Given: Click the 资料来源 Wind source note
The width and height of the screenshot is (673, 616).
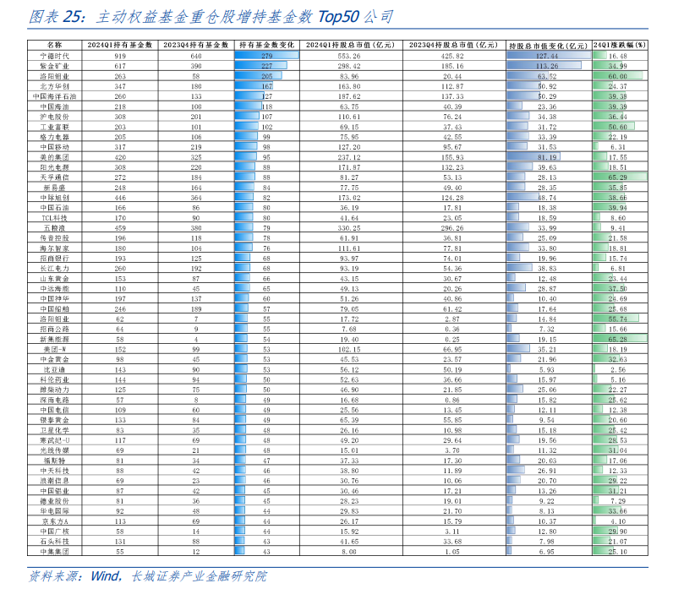Looking at the screenshot, I should click(x=148, y=575).
